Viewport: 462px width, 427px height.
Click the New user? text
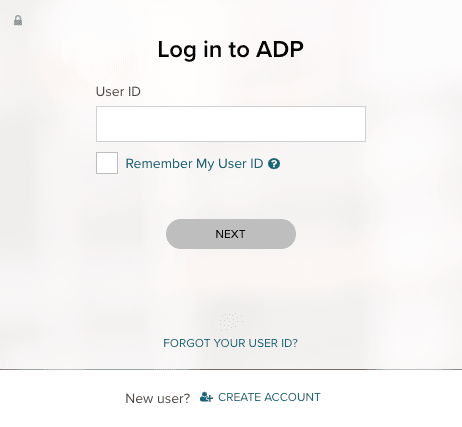click(x=157, y=398)
